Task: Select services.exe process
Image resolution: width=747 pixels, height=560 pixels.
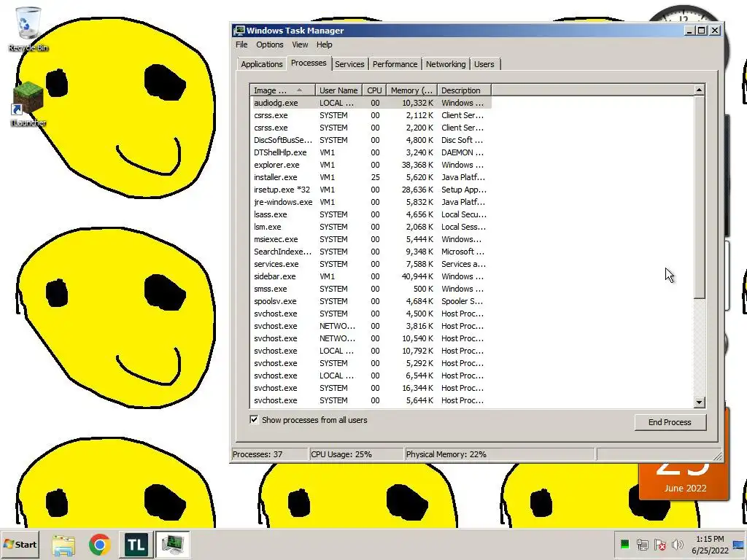Action: pyautogui.click(x=371, y=264)
